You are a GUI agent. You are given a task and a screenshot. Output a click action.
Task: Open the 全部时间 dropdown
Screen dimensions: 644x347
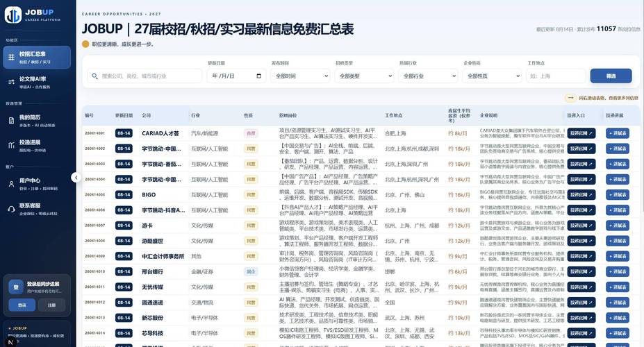coord(300,76)
